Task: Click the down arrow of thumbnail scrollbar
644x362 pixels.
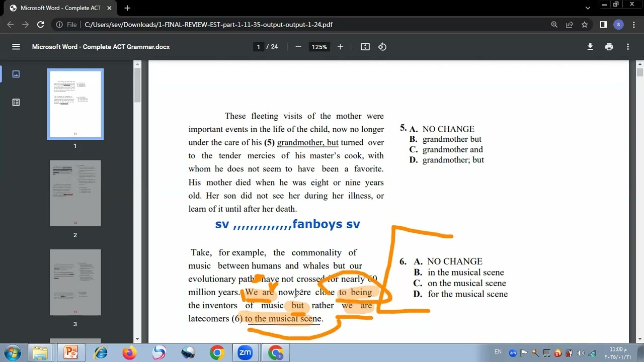Action: click(x=137, y=339)
